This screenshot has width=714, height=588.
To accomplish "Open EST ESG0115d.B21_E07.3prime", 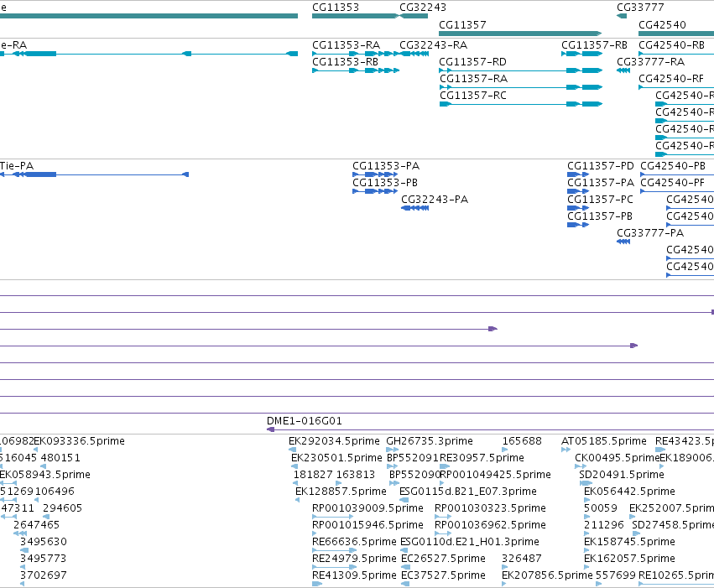I will click(467, 492).
